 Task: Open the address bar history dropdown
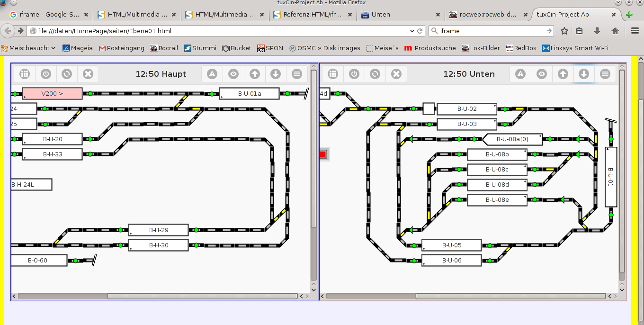click(411, 31)
